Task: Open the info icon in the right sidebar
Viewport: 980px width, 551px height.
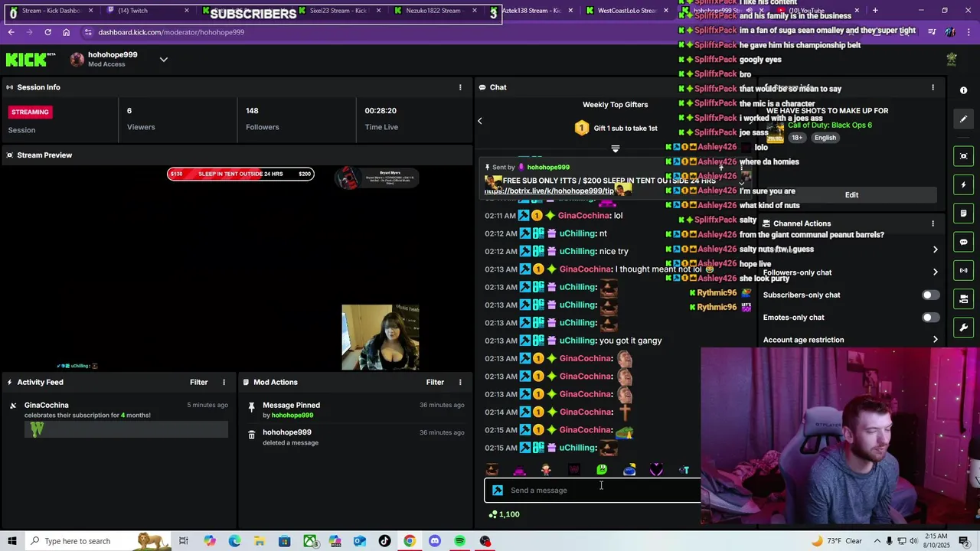Action: click(x=963, y=90)
